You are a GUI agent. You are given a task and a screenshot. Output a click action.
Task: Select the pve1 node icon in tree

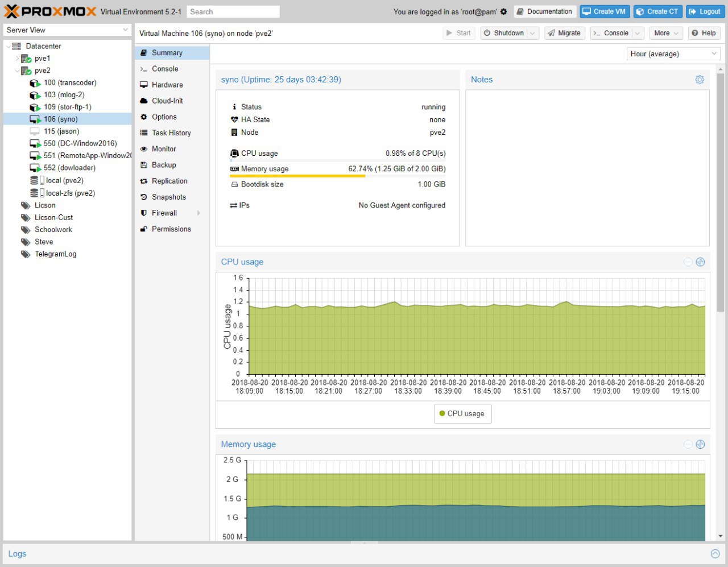pos(26,59)
